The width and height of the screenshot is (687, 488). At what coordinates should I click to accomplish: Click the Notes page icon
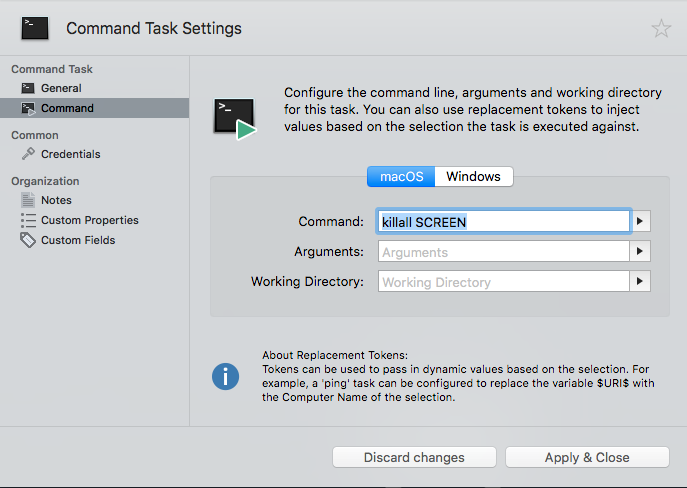(28, 200)
